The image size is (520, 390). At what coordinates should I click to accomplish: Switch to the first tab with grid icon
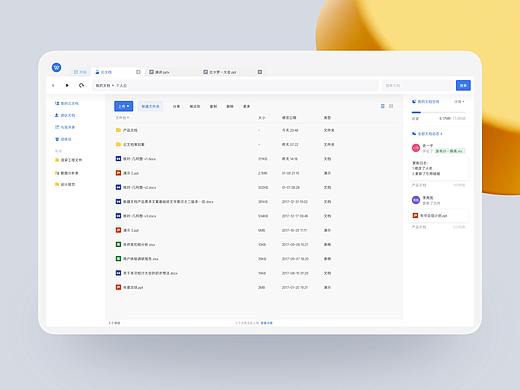pos(80,72)
